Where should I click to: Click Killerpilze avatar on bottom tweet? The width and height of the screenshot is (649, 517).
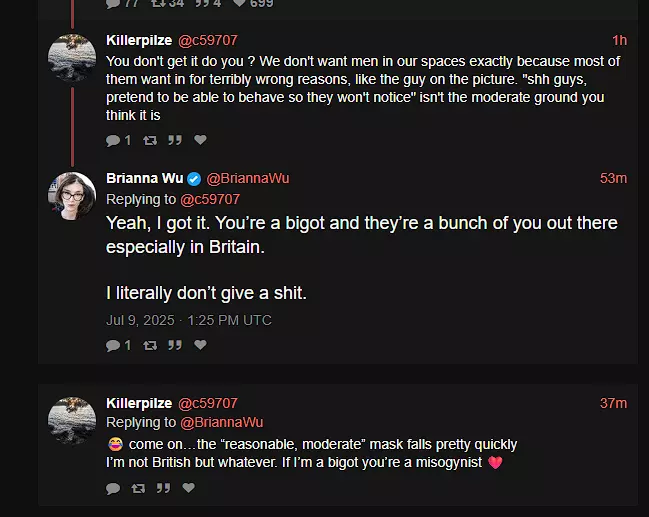(x=72, y=421)
